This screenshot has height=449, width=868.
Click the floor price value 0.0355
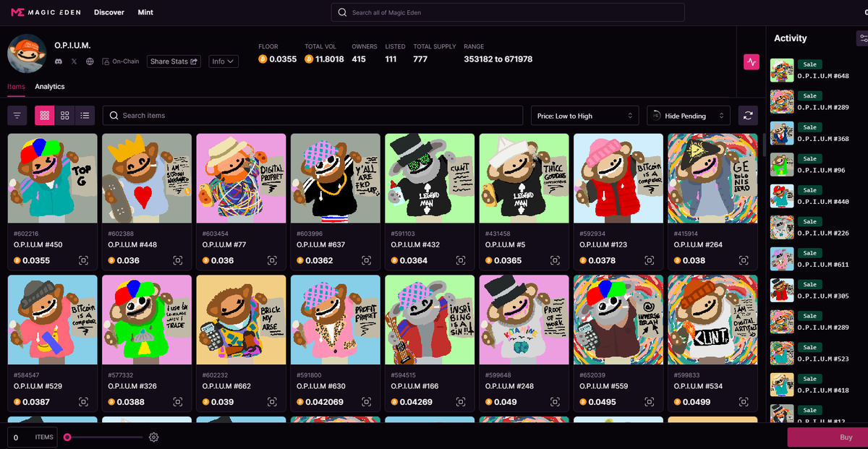[x=283, y=59]
